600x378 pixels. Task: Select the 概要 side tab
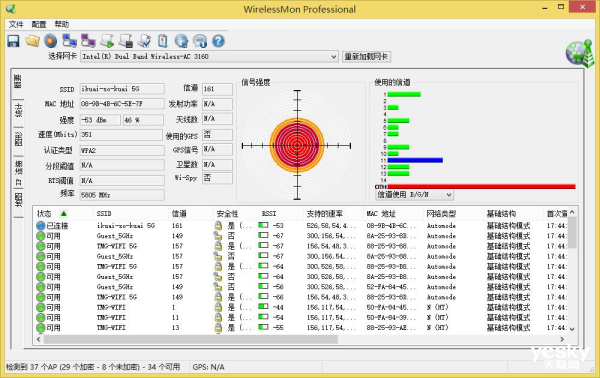click(x=18, y=81)
